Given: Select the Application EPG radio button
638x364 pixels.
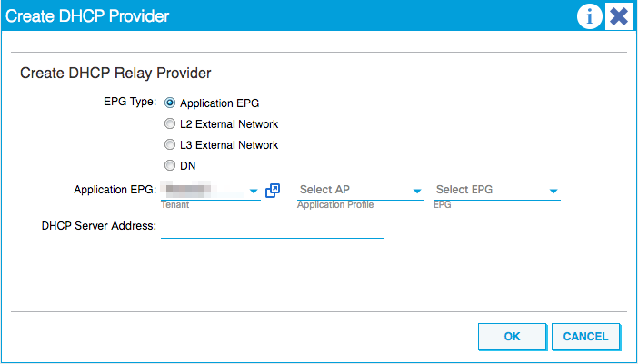Looking at the screenshot, I should point(170,103).
